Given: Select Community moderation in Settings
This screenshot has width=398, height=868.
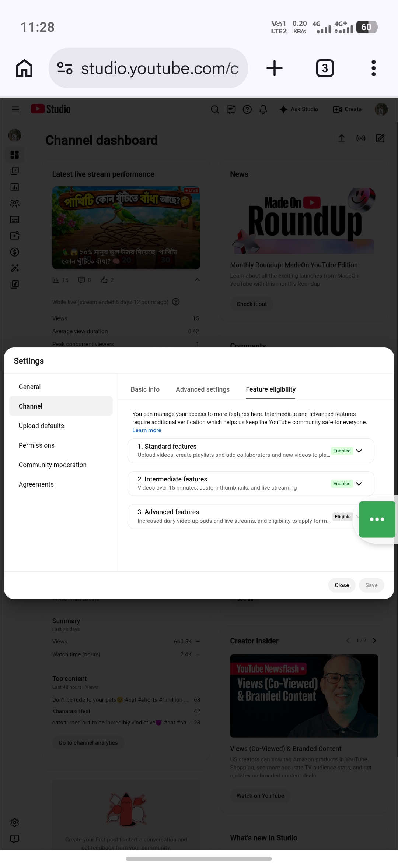Looking at the screenshot, I should [61, 465].
